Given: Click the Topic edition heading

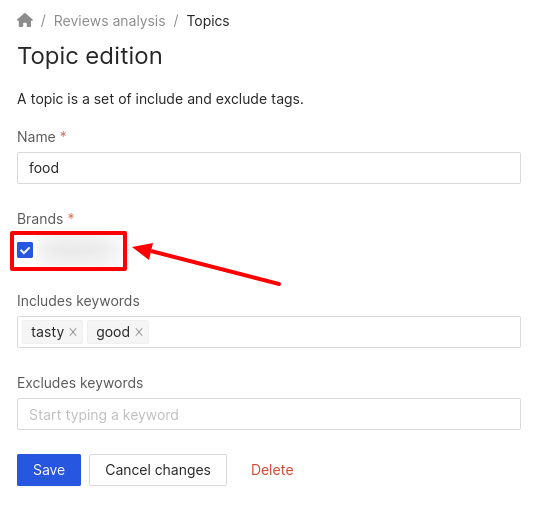Looking at the screenshot, I should (90, 56).
